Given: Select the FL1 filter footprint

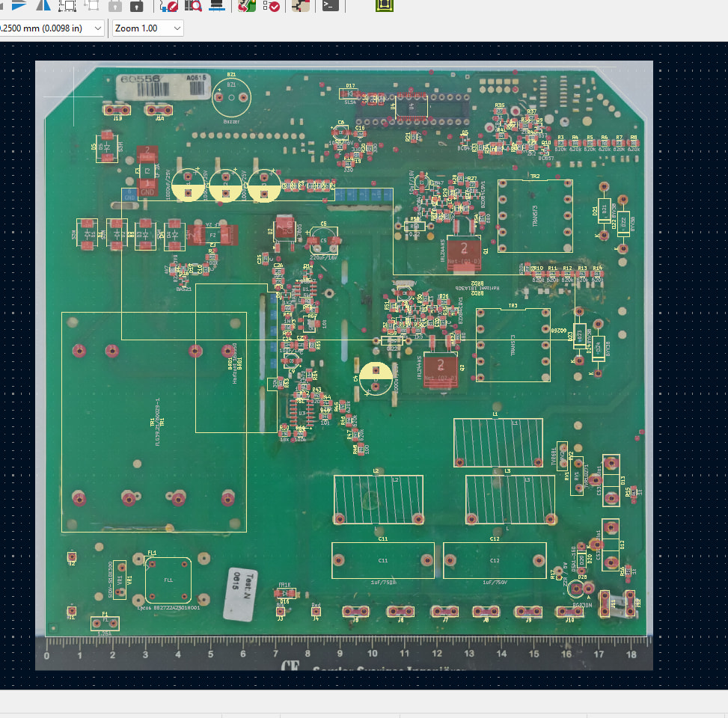Looking at the screenshot, I should point(168,580).
